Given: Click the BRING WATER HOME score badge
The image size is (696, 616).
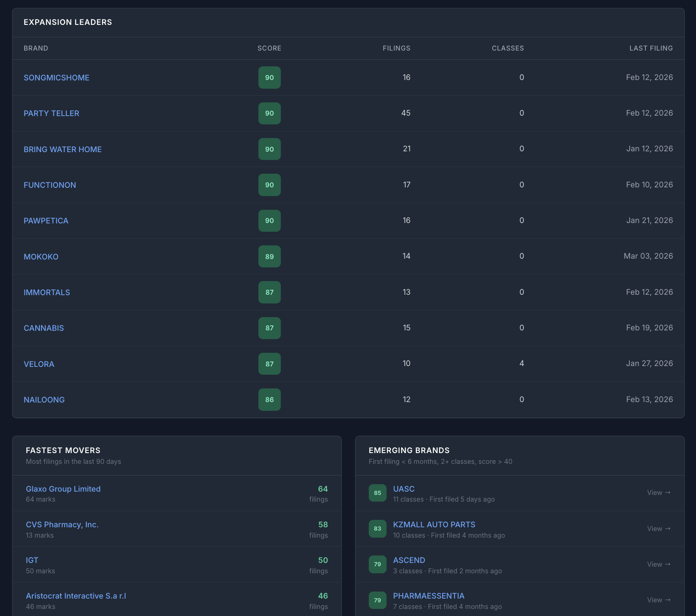Looking at the screenshot, I should [270, 149].
